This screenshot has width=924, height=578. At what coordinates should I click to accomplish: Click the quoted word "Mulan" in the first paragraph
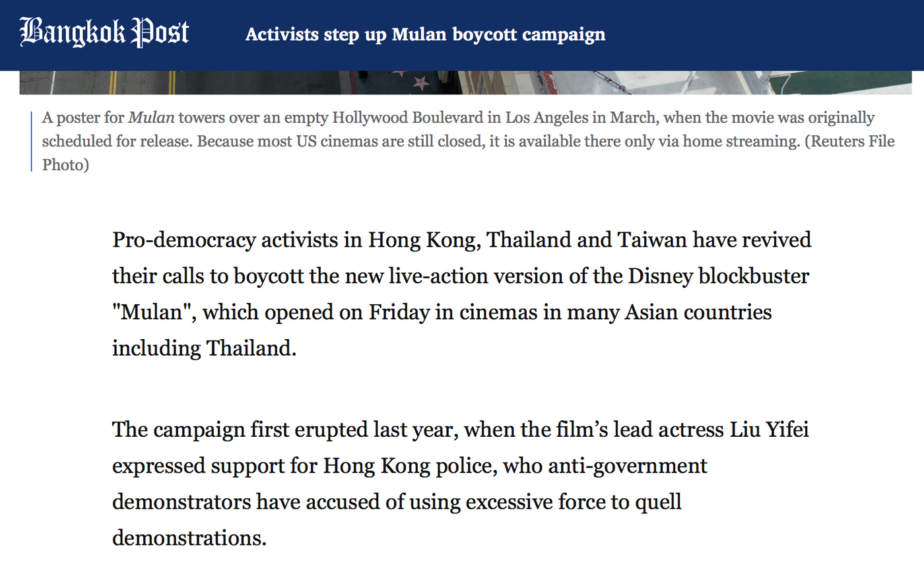point(154,311)
